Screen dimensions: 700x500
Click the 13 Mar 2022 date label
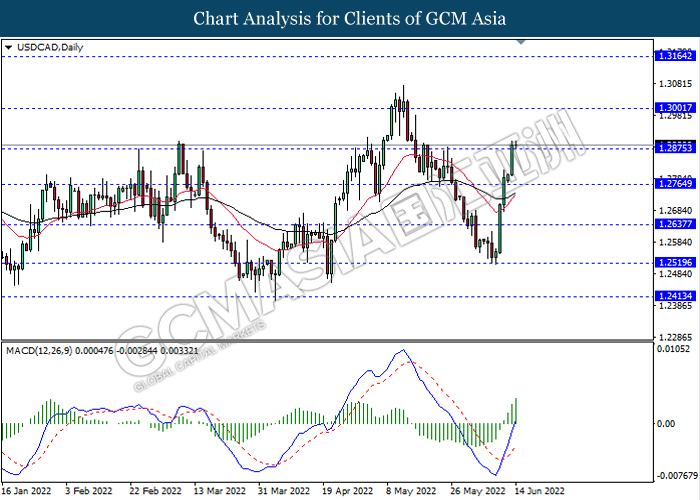tap(220, 491)
